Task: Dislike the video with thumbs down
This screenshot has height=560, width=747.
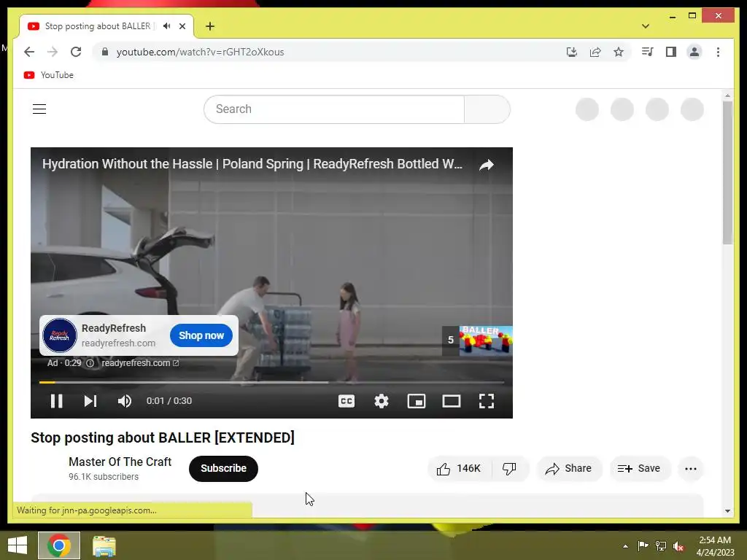Action: click(x=509, y=469)
